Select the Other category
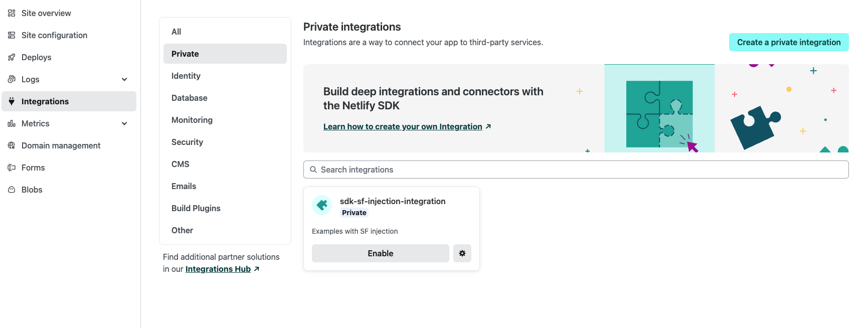 point(225,230)
